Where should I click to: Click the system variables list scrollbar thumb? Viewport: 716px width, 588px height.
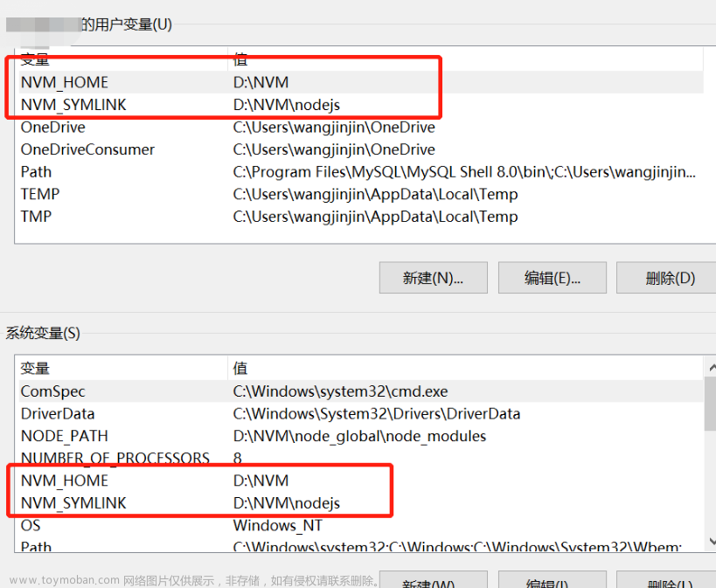pyautogui.click(x=711, y=404)
